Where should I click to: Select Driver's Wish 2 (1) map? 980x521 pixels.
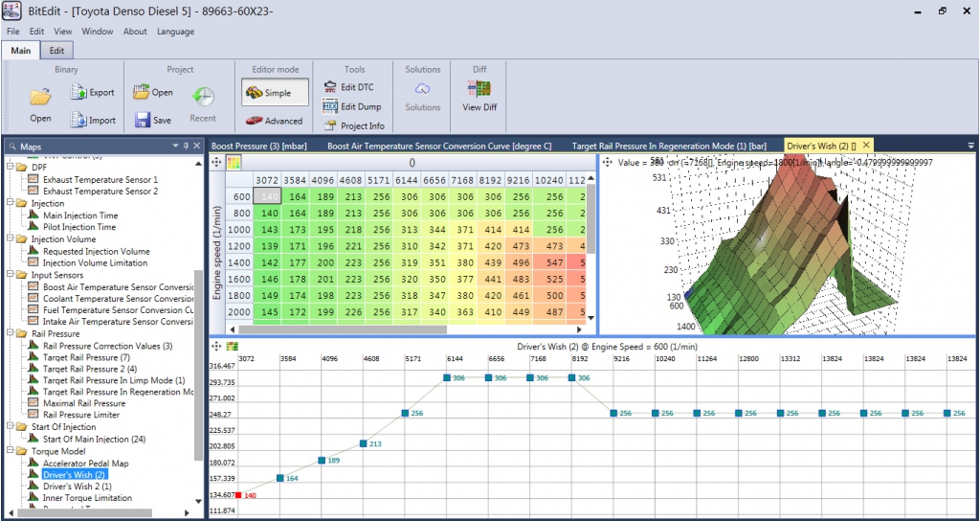pyautogui.click(x=78, y=486)
